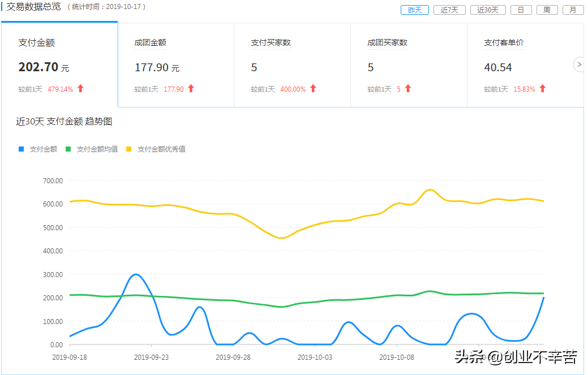Viewport: 588px width, 375px height.
Task: Click the red up arrow beside 15.83%
Action: coord(543,88)
